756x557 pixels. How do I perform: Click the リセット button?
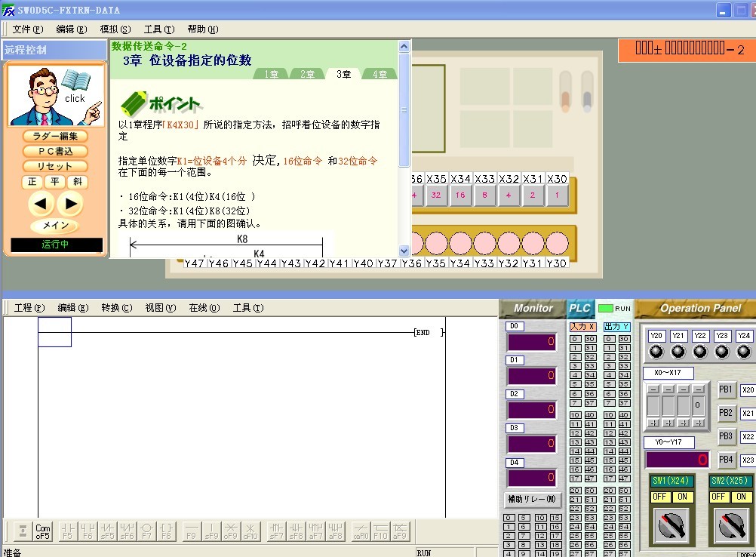55,166
